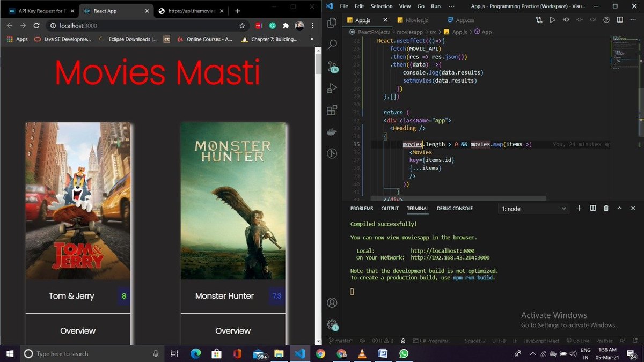
Task: Open the Accounts icon in VS Code
Action: click(x=332, y=303)
